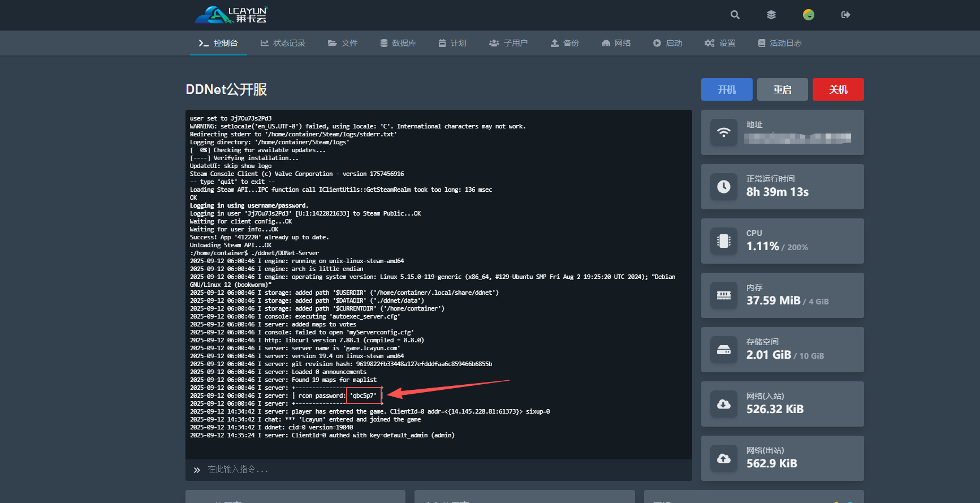Click memory value 37.59 MiB
980x503 pixels.
773,300
